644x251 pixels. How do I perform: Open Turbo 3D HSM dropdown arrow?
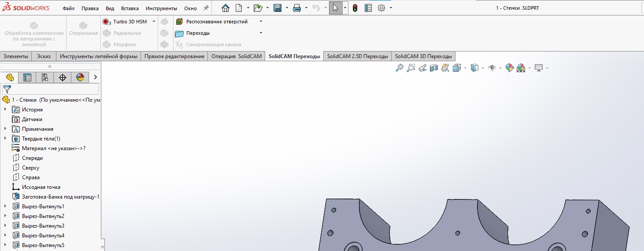tap(154, 22)
